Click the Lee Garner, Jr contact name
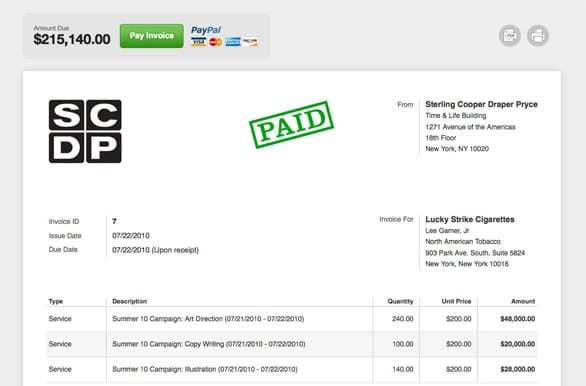Image resolution: width=586 pixels, height=386 pixels. 447,231
